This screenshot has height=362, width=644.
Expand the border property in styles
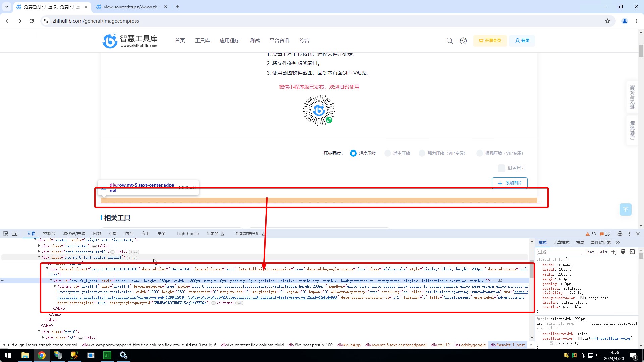coord(560,265)
